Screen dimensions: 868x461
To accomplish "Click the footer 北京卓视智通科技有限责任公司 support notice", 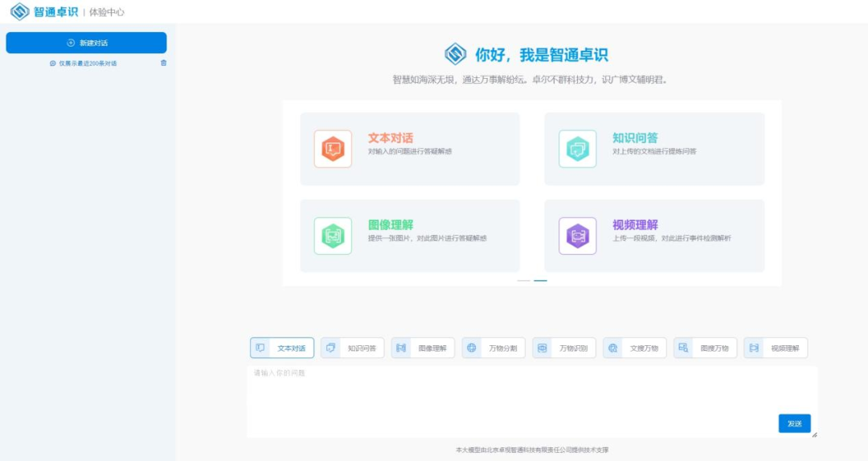I will tap(532, 450).
